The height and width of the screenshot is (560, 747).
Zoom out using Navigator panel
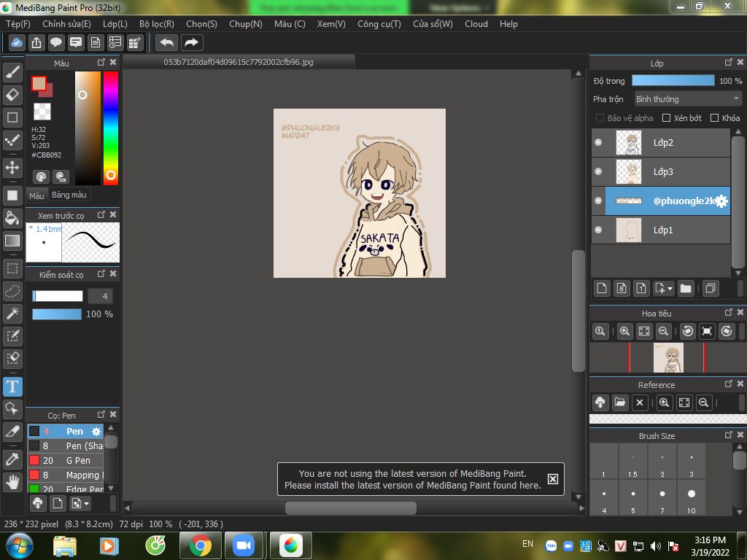click(664, 331)
